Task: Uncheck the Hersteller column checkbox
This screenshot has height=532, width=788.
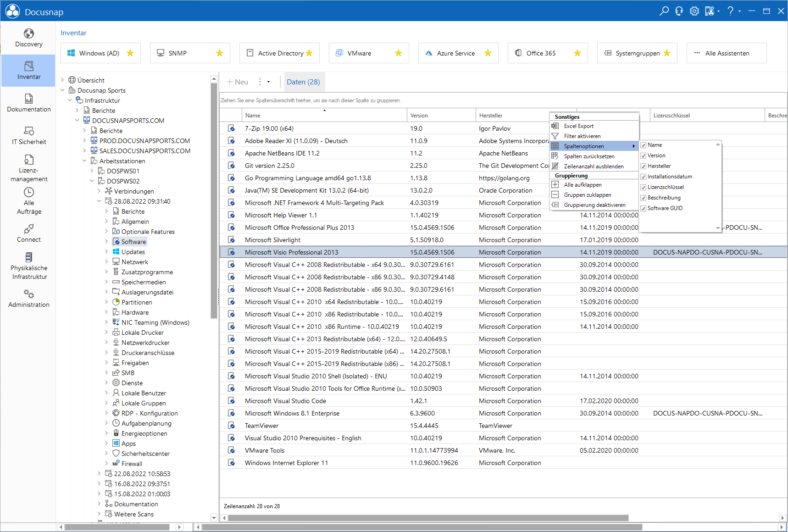Action: tap(644, 166)
